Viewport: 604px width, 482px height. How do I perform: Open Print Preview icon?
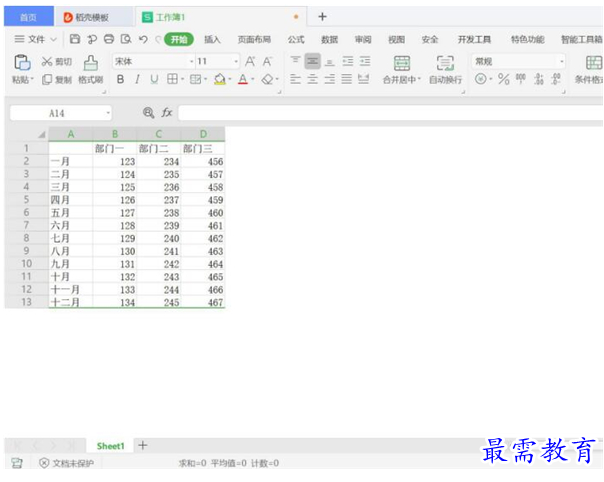click(126, 39)
